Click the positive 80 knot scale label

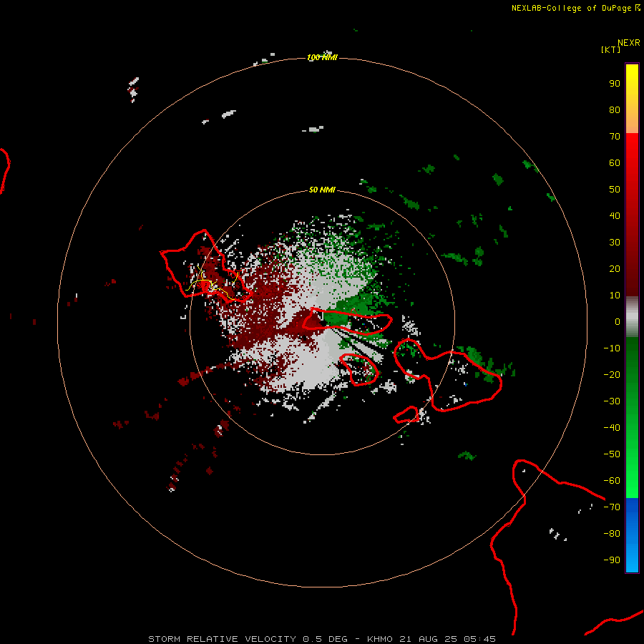click(x=615, y=109)
